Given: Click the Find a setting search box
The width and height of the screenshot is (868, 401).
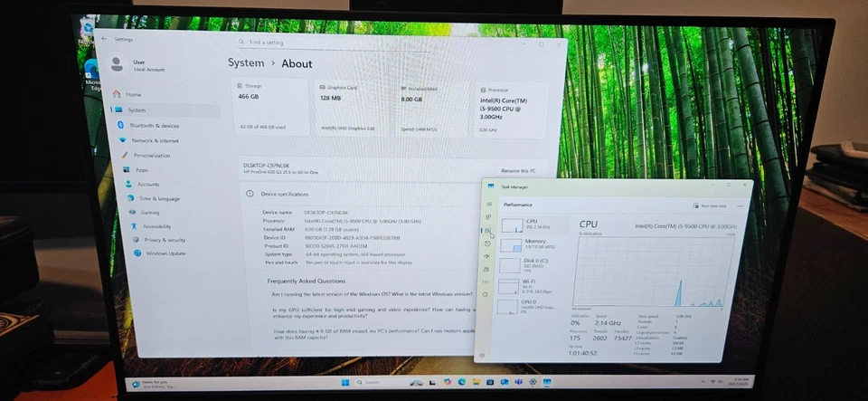Looking at the screenshot, I should [x=334, y=43].
